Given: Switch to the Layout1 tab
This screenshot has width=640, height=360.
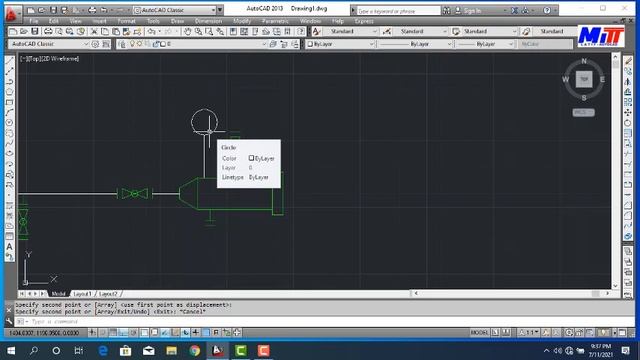Looking at the screenshot, I should [x=82, y=294].
